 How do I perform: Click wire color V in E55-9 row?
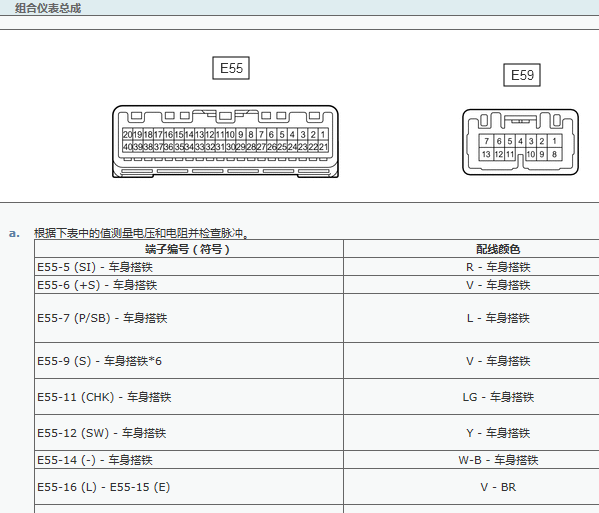pyautogui.click(x=471, y=361)
